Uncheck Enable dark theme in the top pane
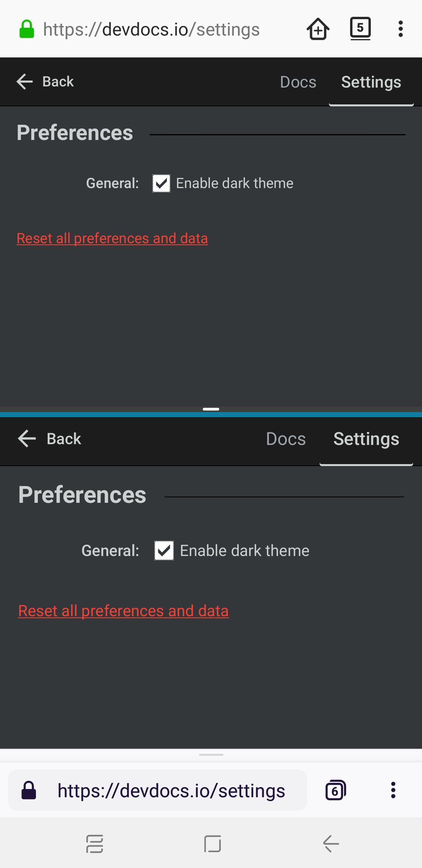The height and width of the screenshot is (868, 422). point(160,183)
